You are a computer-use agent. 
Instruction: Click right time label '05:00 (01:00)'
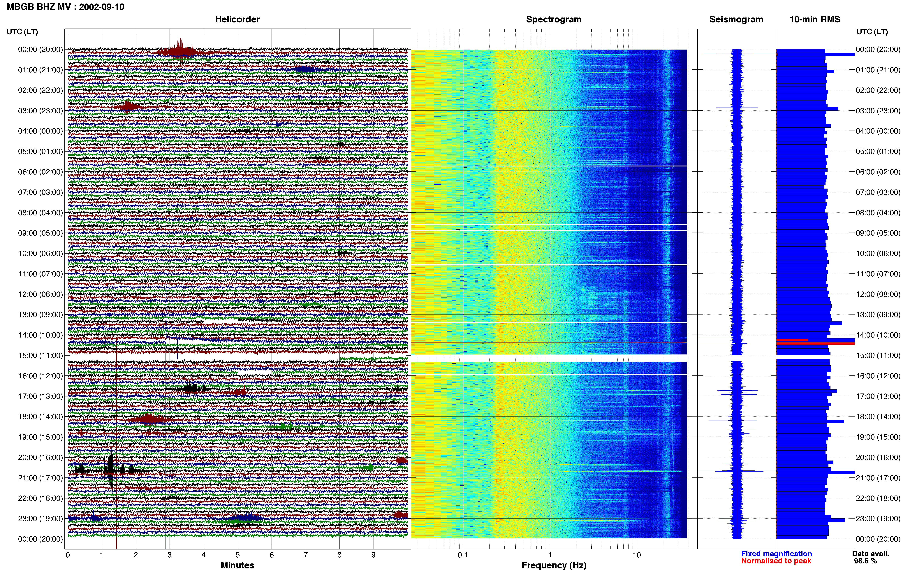tap(878, 152)
